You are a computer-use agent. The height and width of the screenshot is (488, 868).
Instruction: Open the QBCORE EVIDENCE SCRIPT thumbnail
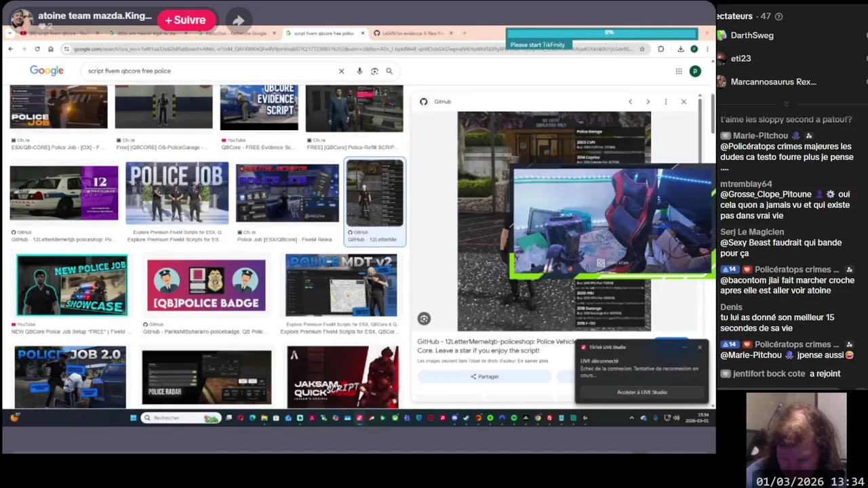(x=259, y=107)
